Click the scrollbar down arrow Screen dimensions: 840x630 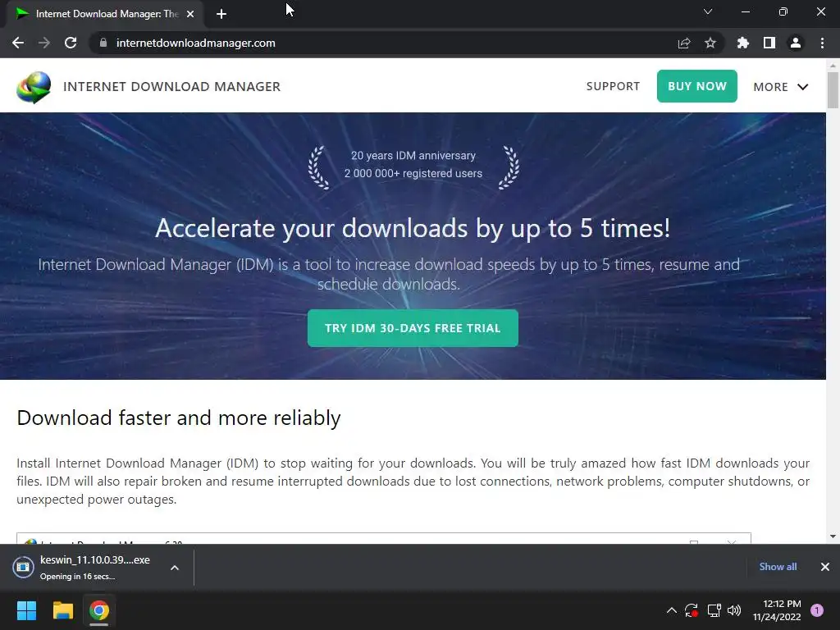click(833, 536)
